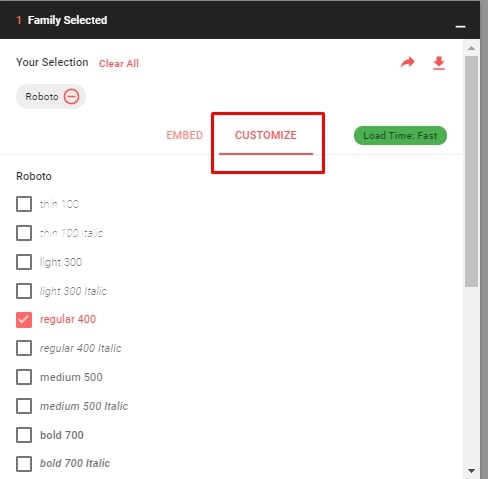This screenshot has width=488, height=479.
Task: Uncheck the regular 400 checkbox
Action: coord(24,320)
